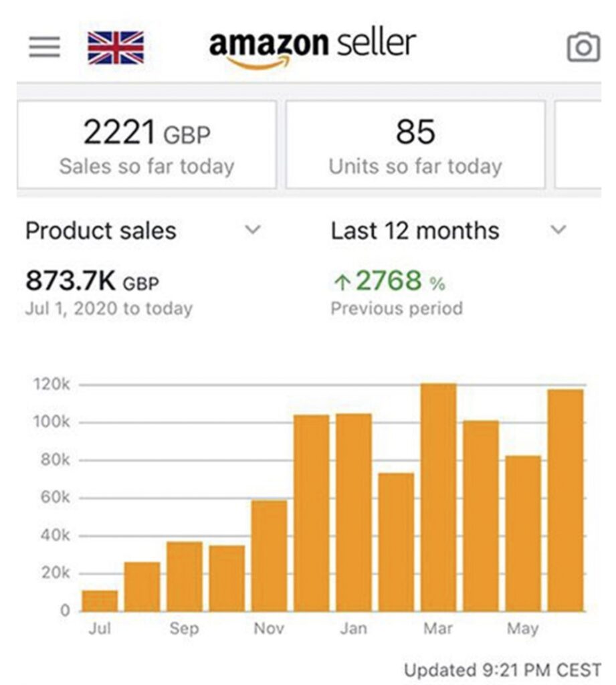616x685 pixels.
Task: Tap the green 2768% growth indicator
Action: tap(389, 282)
